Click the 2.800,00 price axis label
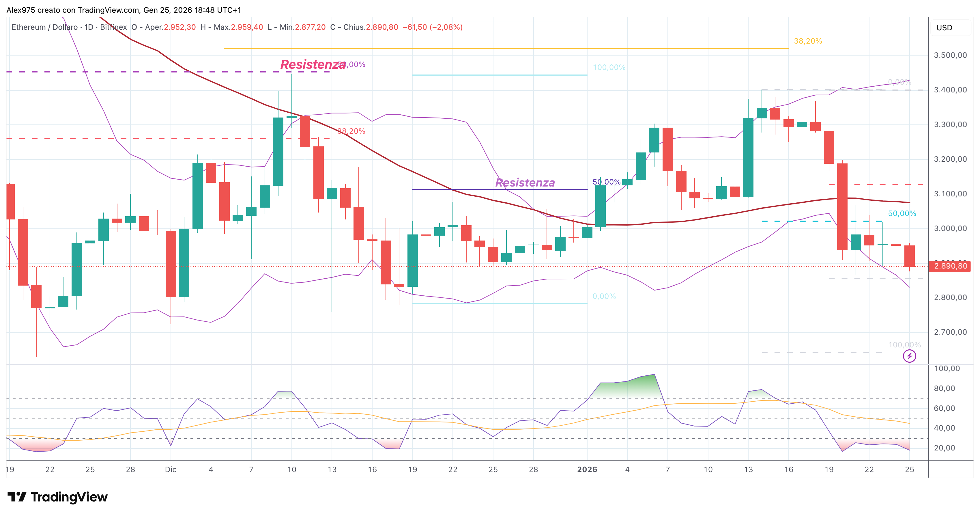This screenshot has height=516, width=980. (x=950, y=298)
